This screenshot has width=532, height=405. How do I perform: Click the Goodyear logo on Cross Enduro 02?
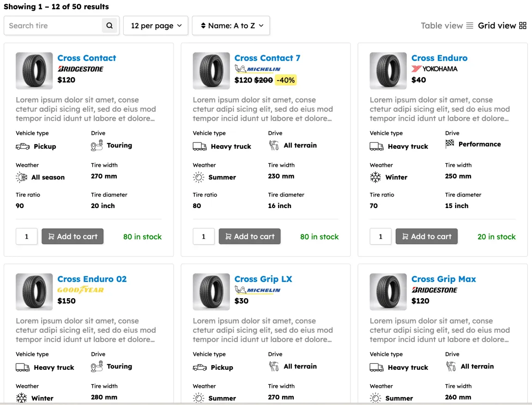80,290
